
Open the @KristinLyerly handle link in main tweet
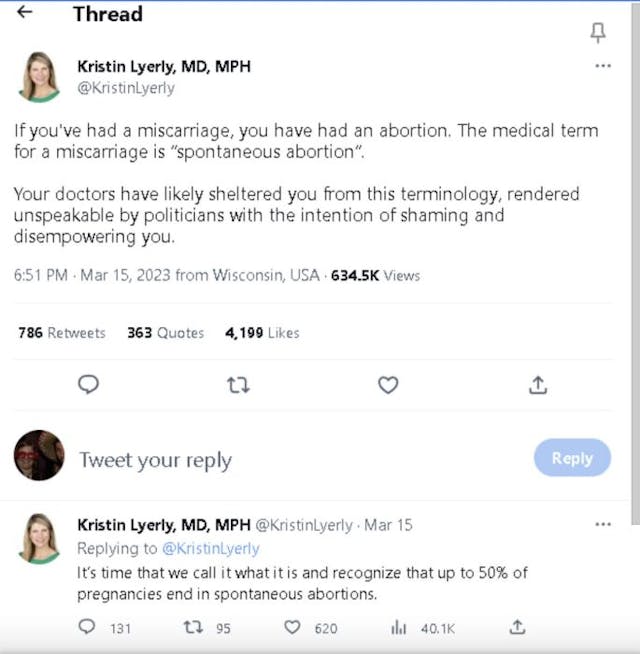click(126, 87)
